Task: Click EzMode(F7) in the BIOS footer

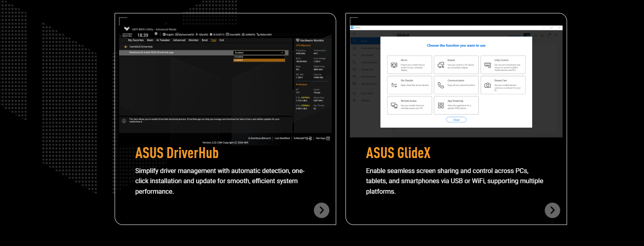Action: (302, 138)
